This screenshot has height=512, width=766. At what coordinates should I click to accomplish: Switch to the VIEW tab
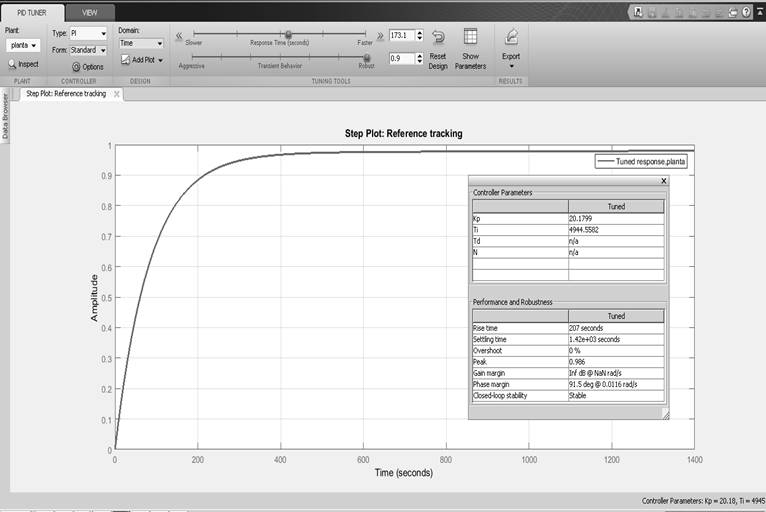(x=90, y=12)
